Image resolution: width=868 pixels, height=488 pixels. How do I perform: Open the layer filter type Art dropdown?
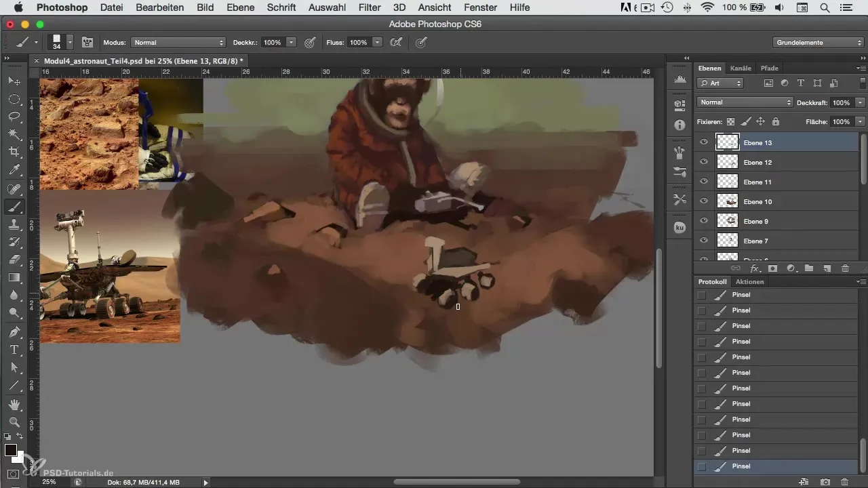coord(720,83)
